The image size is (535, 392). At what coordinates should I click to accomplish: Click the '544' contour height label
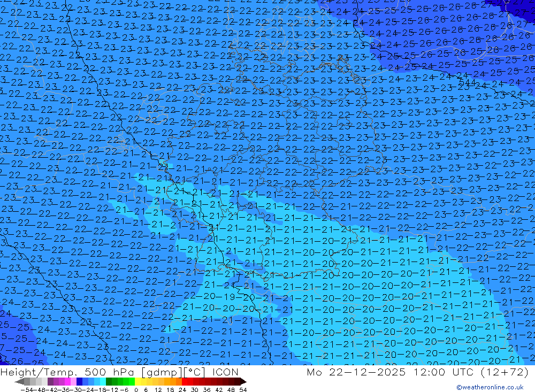467,82
